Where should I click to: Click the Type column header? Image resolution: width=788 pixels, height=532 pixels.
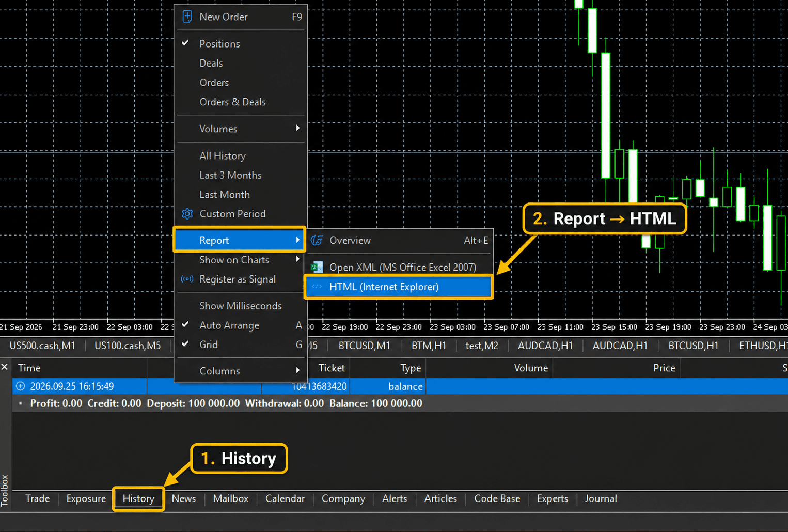coord(388,368)
